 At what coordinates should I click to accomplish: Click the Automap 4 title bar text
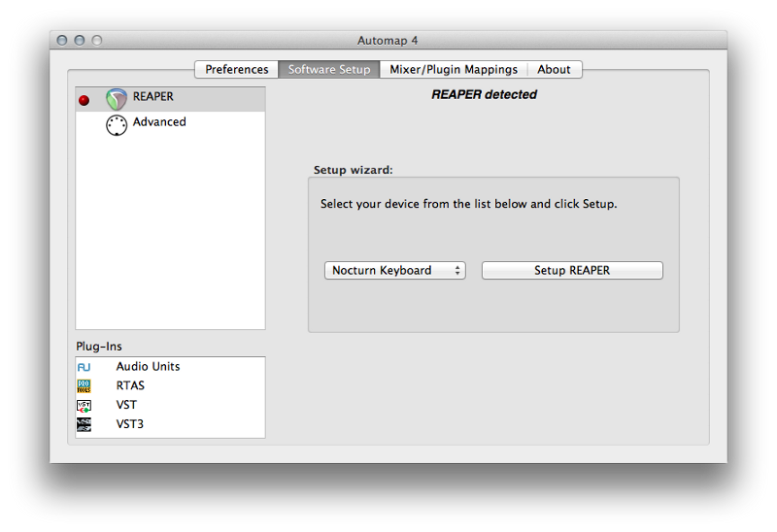click(x=388, y=41)
